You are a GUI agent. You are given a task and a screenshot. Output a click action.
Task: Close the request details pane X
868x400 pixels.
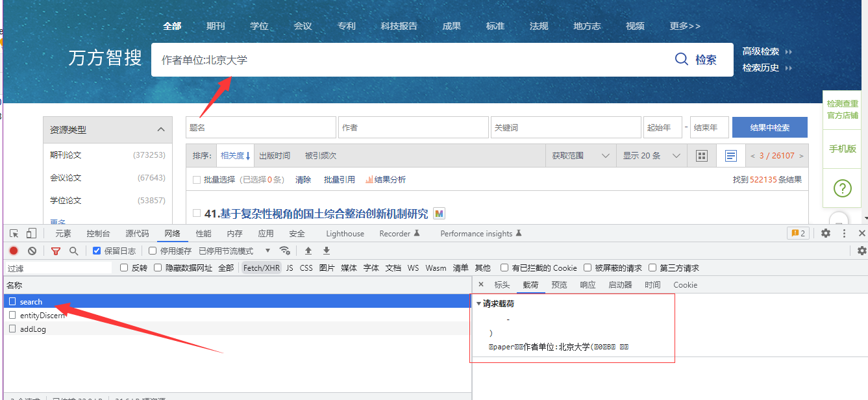point(481,284)
